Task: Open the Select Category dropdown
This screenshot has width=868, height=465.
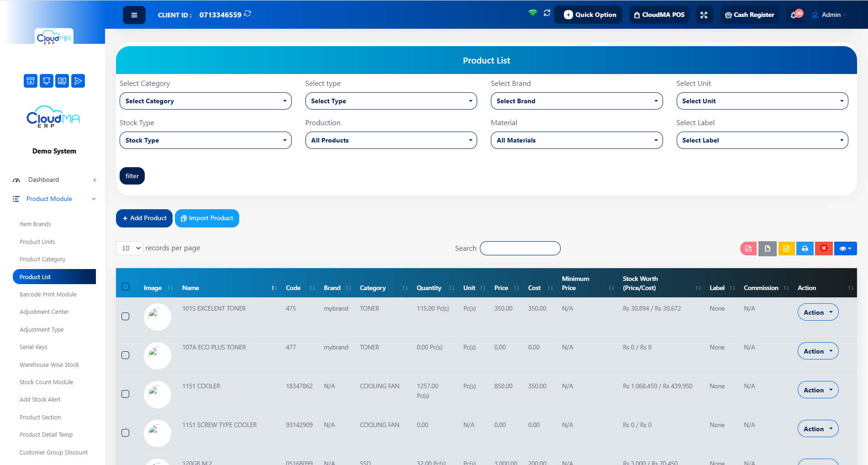Action: pos(205,101)
